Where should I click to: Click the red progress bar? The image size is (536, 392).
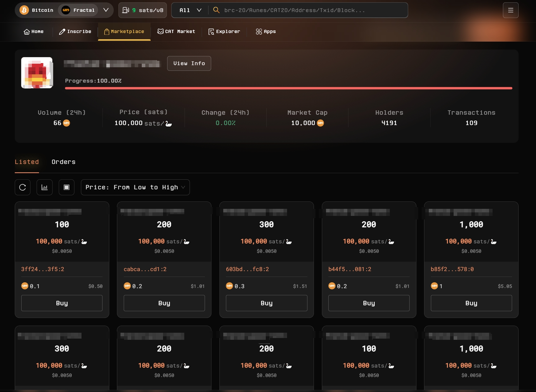coord(288,88)
